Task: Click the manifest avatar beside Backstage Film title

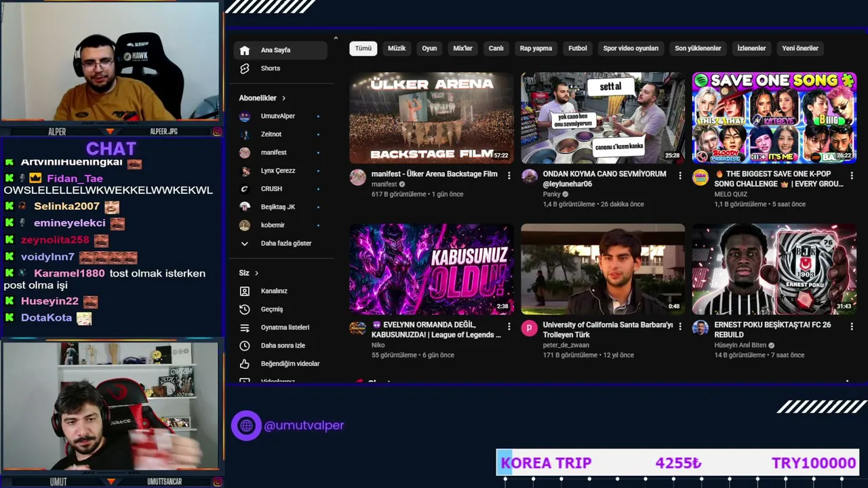Action: [x=357, y=178]
